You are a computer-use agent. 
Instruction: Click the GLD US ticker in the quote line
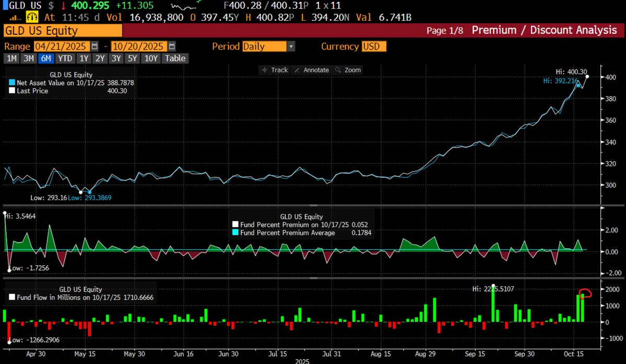click(26, 6)
